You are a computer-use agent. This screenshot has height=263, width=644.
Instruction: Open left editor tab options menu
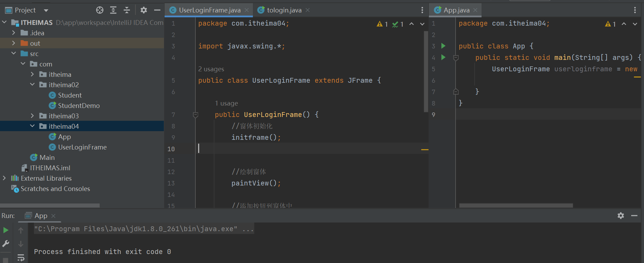click(422, 10)
